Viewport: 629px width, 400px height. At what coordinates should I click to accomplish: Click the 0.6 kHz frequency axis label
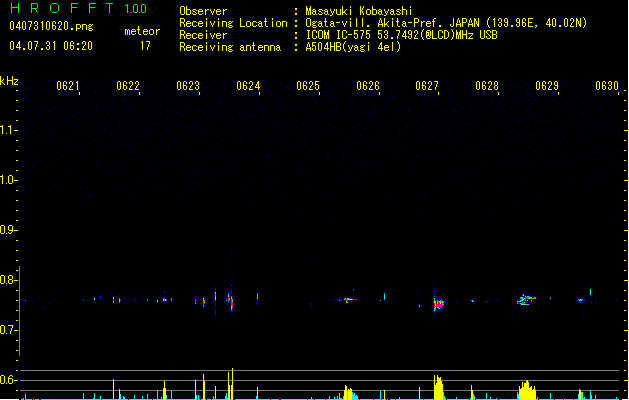click(x=8, y=380)
